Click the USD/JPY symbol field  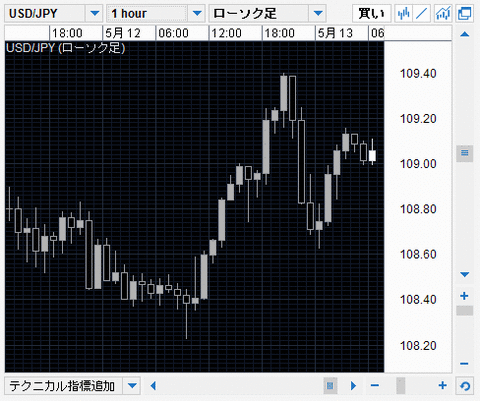[45, 13]
